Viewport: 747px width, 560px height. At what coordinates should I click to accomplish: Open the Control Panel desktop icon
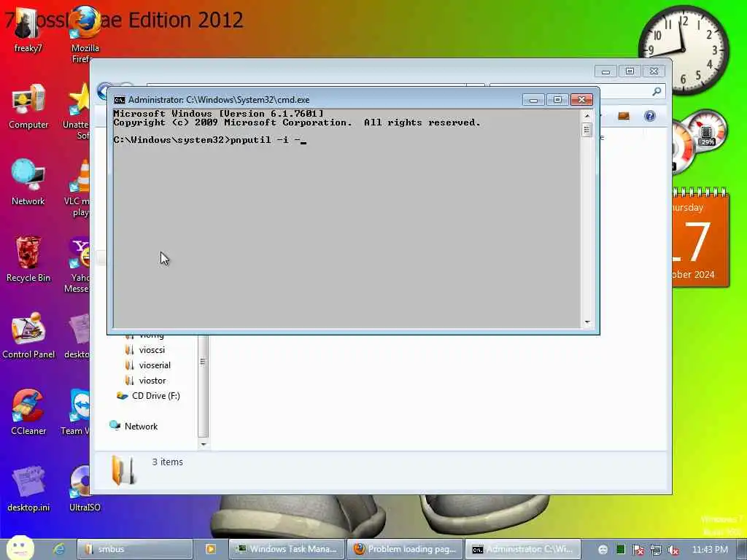pyautogui.click(x=28, y=335)
